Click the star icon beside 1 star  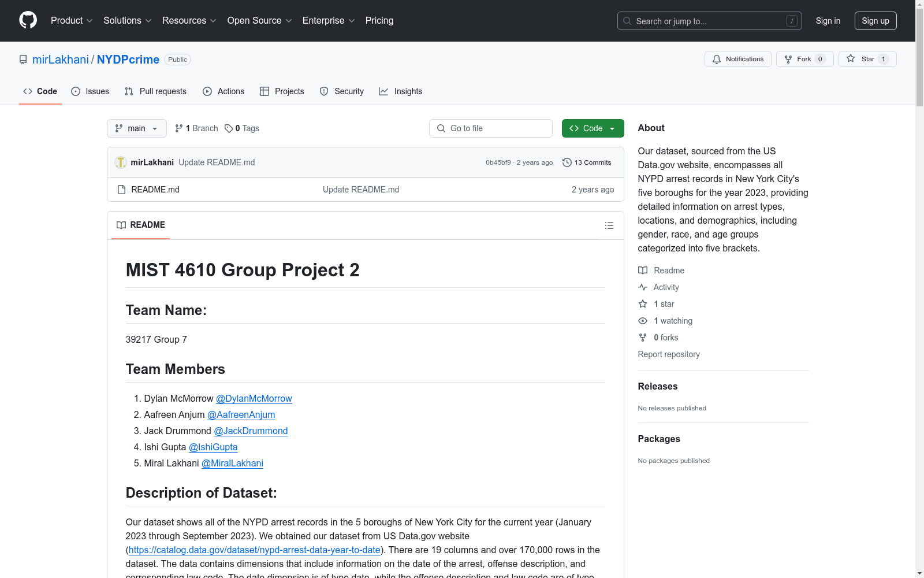(643, 304)
